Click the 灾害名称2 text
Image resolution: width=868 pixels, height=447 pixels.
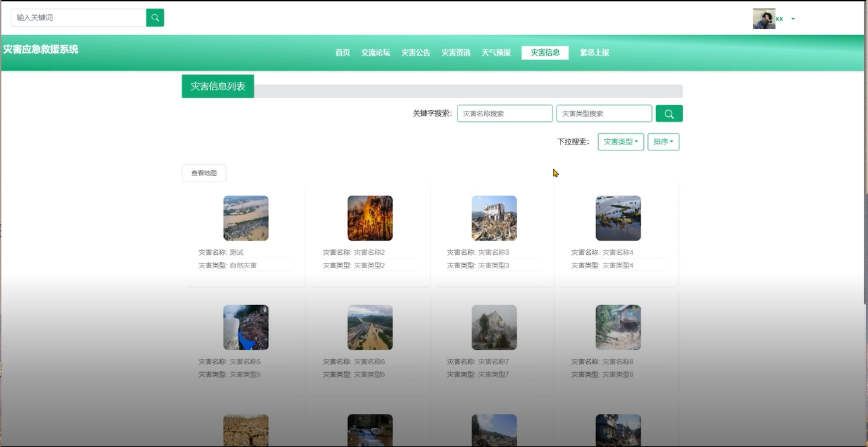click(369, 253)
